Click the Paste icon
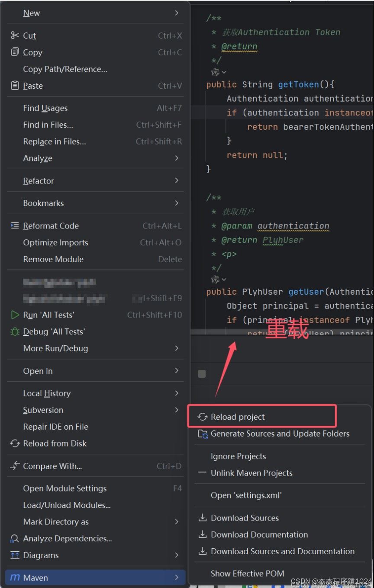This screenshot has height=588, width=374. (x=15, y=86)
